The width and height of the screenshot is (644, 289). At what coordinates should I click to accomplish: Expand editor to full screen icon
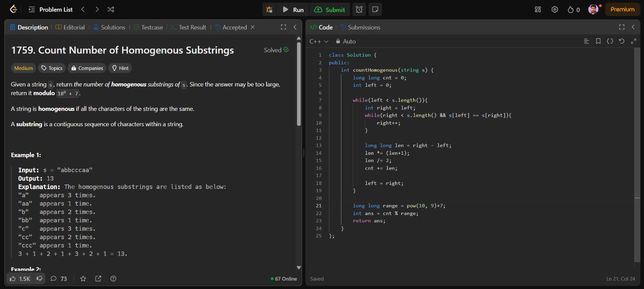tap(633, 41)
